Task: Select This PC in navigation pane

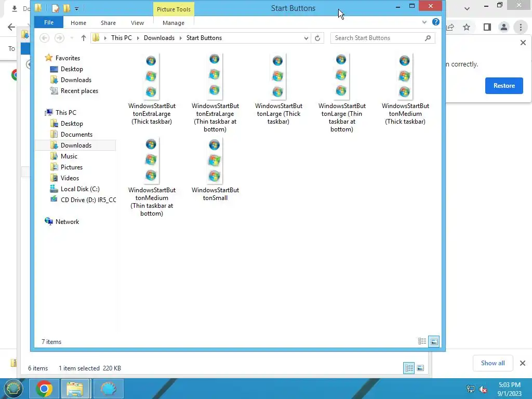Action: [x=66, y=112]
